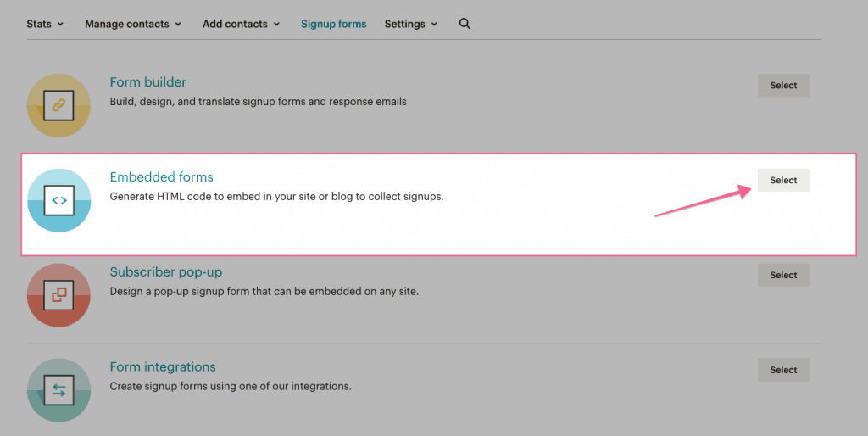Open the Subscriber pop-up title link

pyautogui.click(x=165, y=272)
